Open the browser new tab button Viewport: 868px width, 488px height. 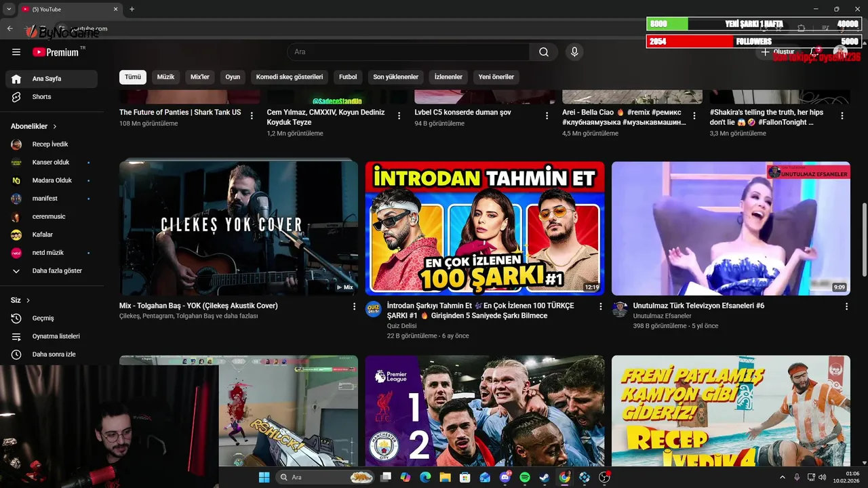(132, 9)
